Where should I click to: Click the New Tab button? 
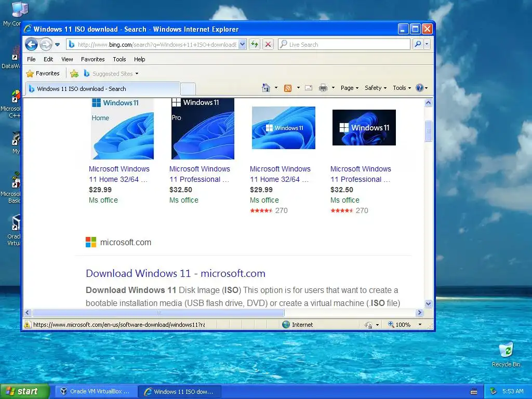click(188, 89)
